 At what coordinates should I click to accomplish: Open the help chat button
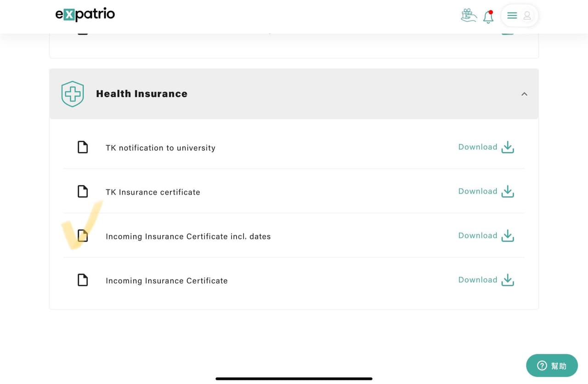click(552, 366)
